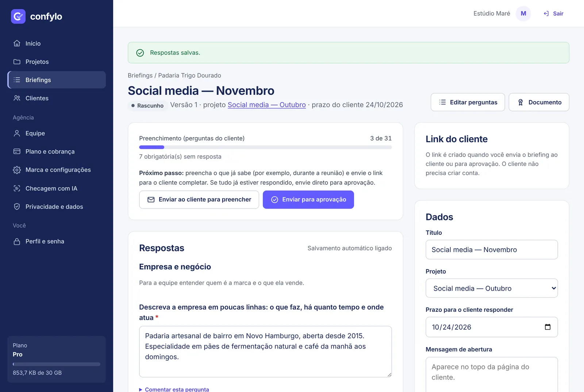The height and width of the screenshot is (392, 584).
Task: Click the scan icon beside Checagem com IA
Action: tap(17, 189)
